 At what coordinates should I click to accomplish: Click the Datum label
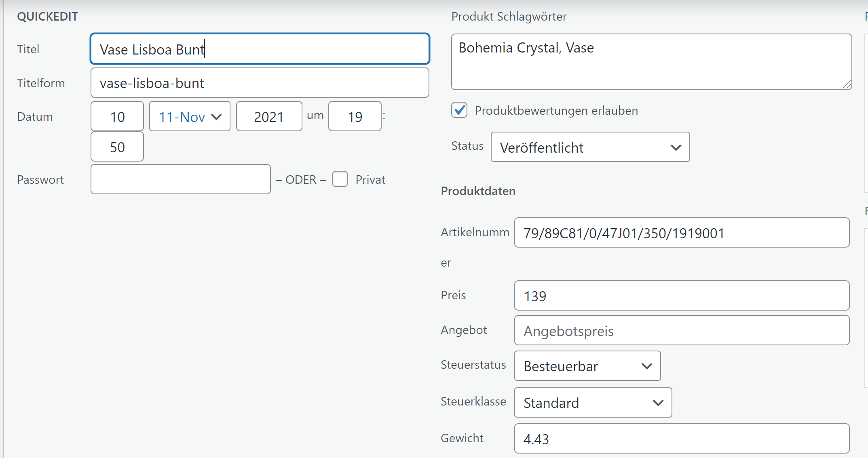pos(35,117)
